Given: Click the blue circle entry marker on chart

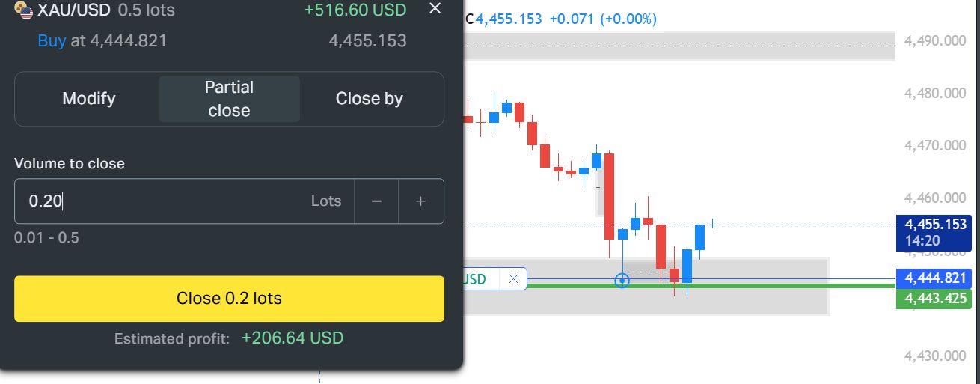Looking at the screenshot, I should click(x=622, y=280).
